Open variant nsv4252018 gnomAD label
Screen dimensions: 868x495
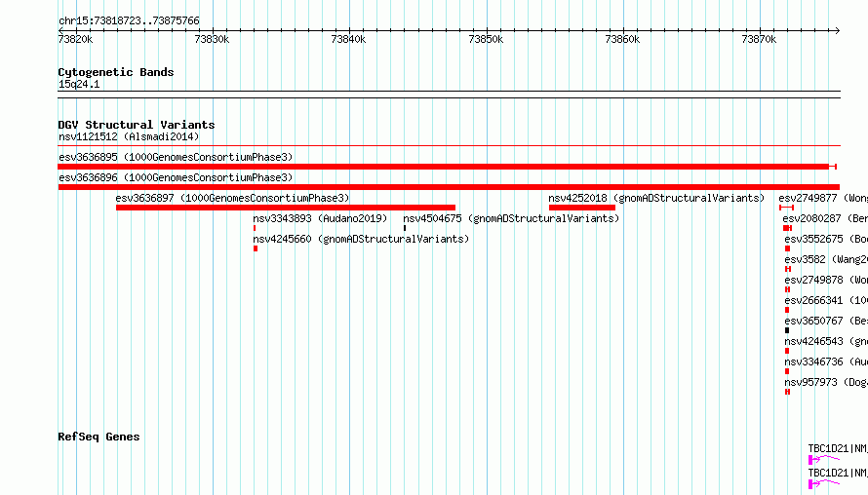pos(656,198)
